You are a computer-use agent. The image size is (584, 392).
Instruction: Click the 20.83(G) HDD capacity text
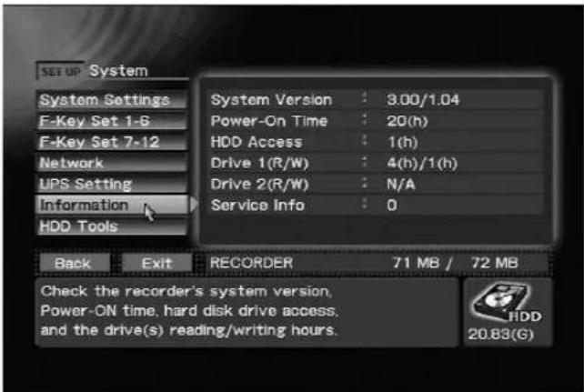(x=501, y=334)
